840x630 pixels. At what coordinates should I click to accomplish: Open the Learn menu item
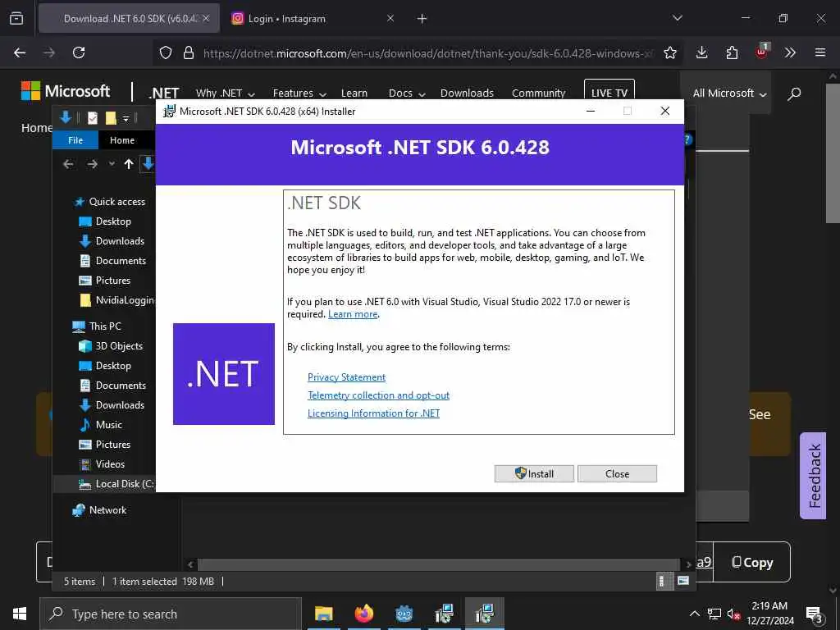click(x=354, y=94)
